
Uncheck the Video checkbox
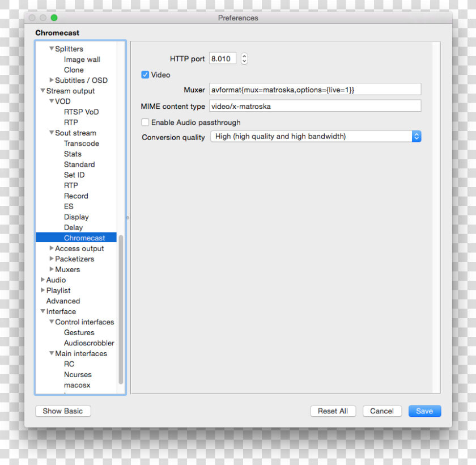[145, 75]
